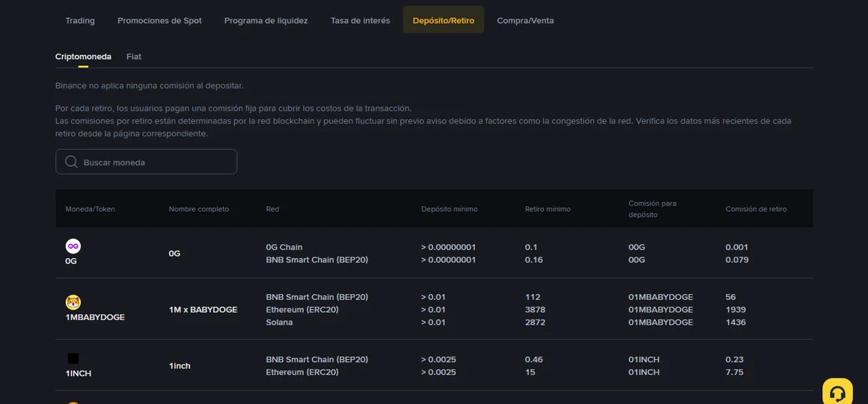Click the 0.23 withdrawal fee value
The image size is (868, 404).
coord(735,359)
